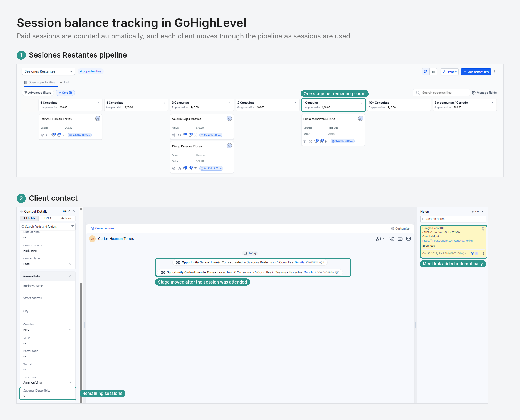Click the add-folder icon in conversation header
The height and width of the screenshot is (420, 520).
click(x=400, y=239)
